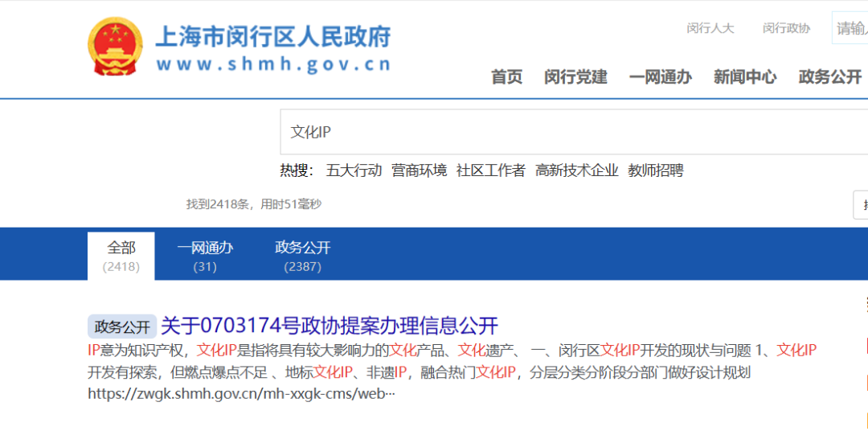Select hot search term 五大行动
The image size is (868, 431).
pyautogui.click(x=354, y=170)
